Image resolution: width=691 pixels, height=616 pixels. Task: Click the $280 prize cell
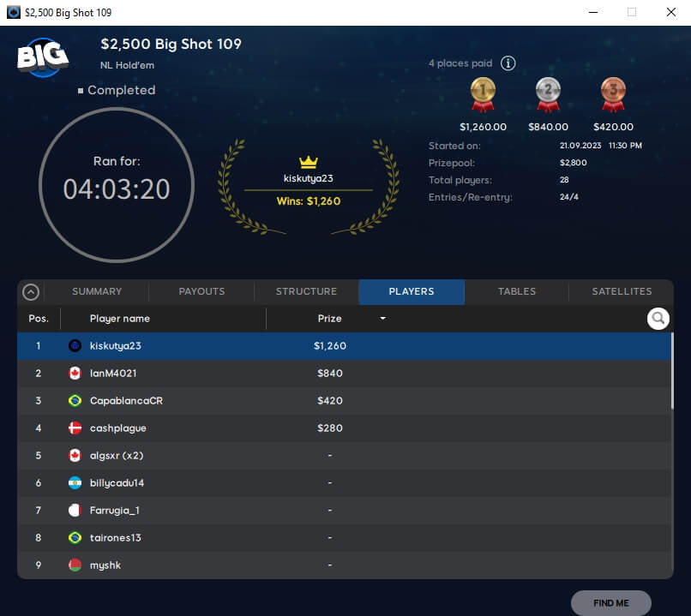click(329, 428)
